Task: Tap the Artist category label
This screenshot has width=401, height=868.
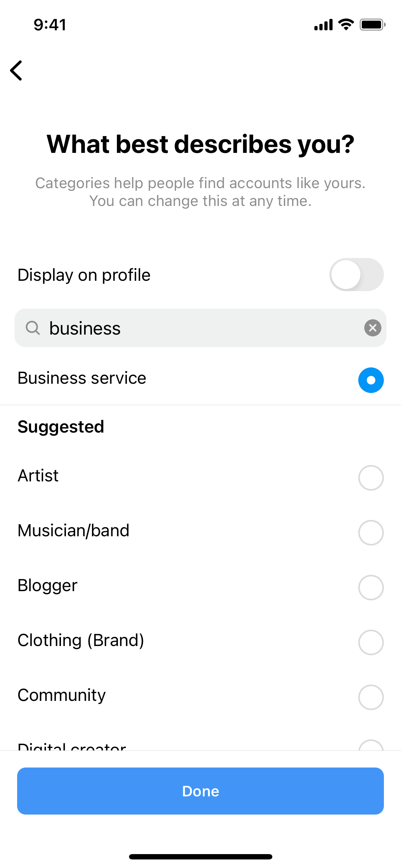Action: tap(38, 476)
